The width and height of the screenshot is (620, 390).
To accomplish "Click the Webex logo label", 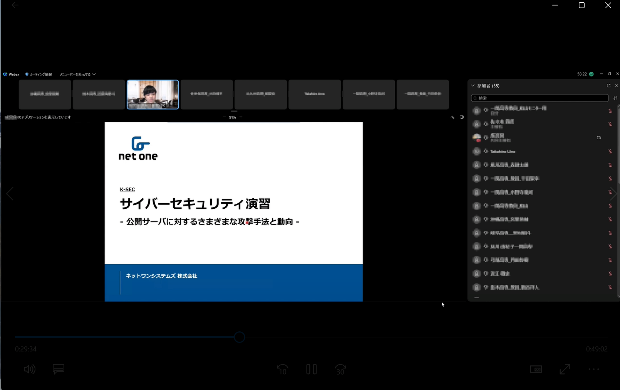I will point(11,74).
